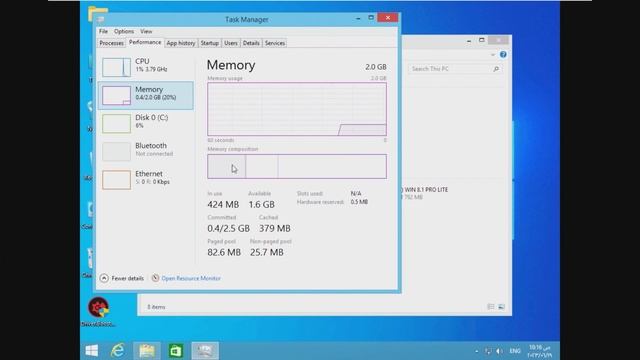Screen dimensions: 640x360
Task: Switch Explorer to large icons view
Action: coord(501,307)
